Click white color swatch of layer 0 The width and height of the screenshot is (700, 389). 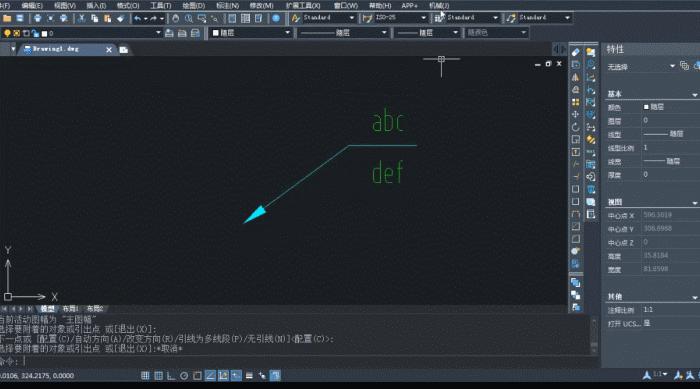click(x=44, y=33)
